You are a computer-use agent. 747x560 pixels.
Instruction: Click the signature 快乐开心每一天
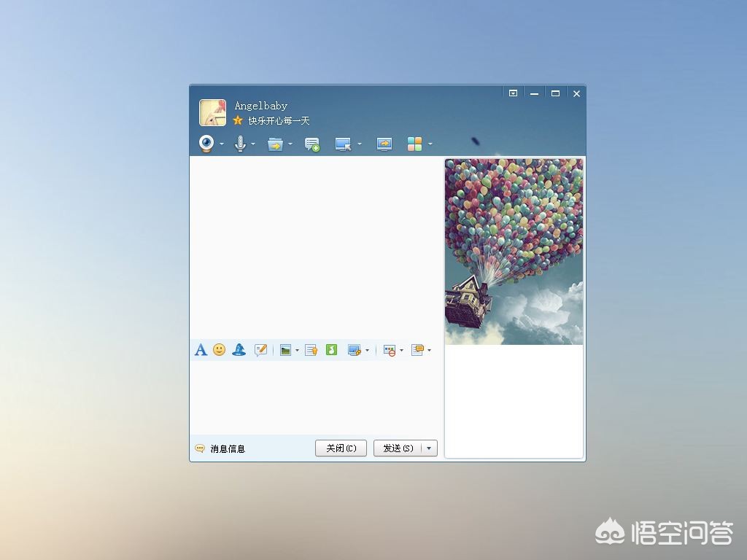(x=279, y=120)
